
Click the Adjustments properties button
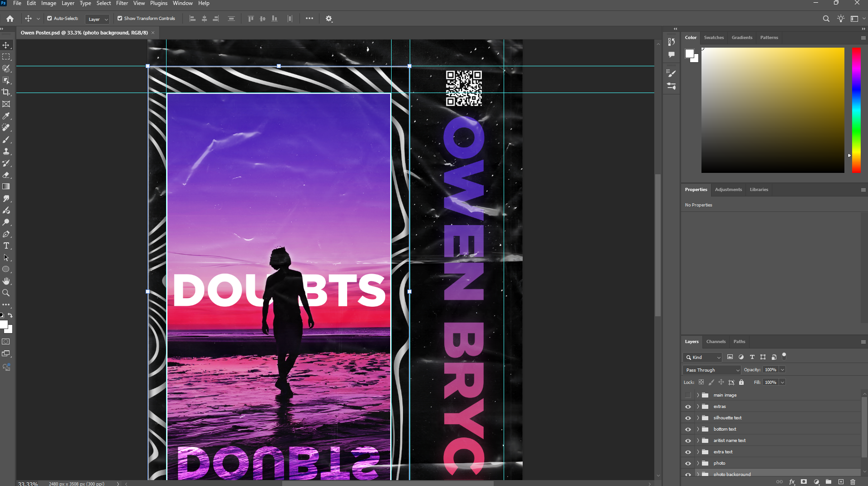tap(728, 189)
